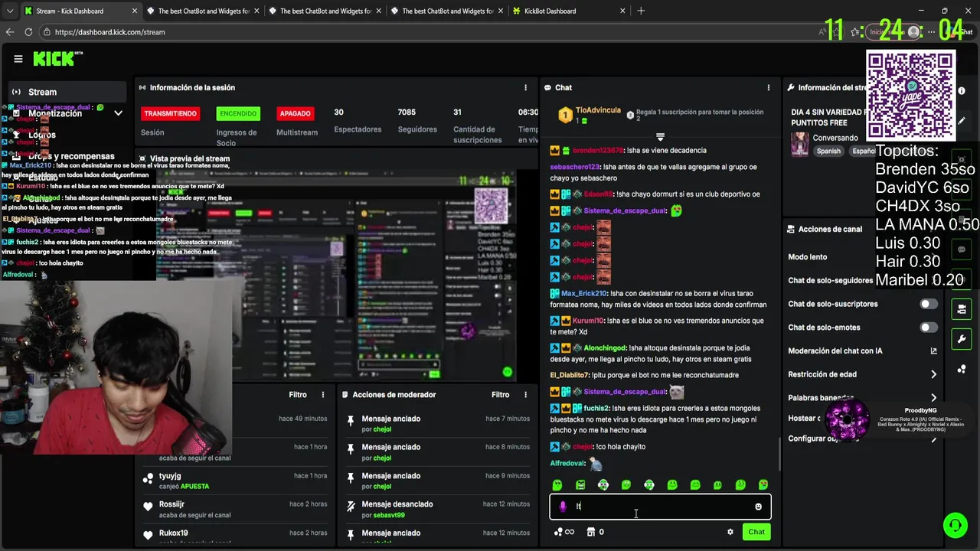Image resolution: width=980 pixels, height=551 pixels.
Task: Open the Filtro three-dot menu in activity feed
Action: [323, 395]
